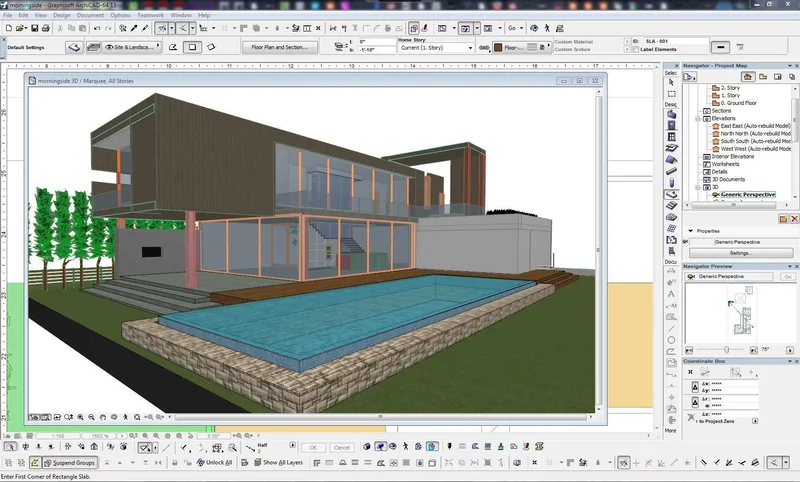The width and height of the screenshot is (800, 482).
Task: Select the active Slab tool in Toolbox
Action: pos(671,194)
